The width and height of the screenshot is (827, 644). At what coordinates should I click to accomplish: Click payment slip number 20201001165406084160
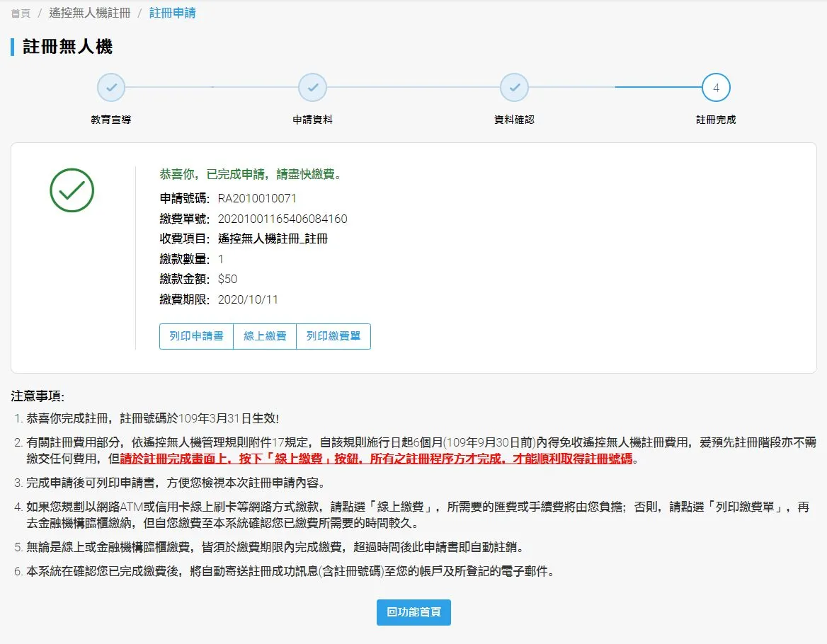point(283,219)
